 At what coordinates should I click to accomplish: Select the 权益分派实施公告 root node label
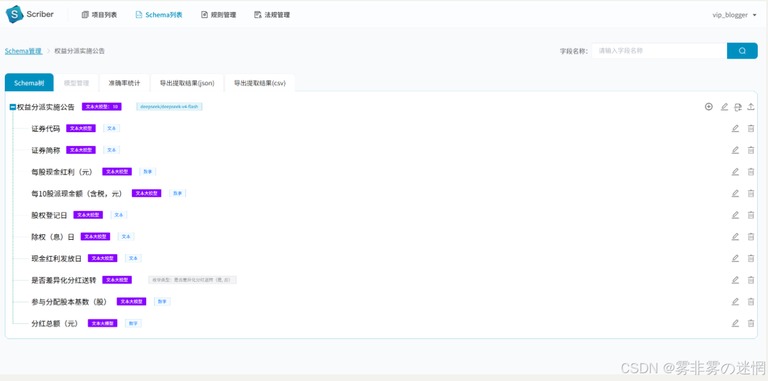[46, 107]
